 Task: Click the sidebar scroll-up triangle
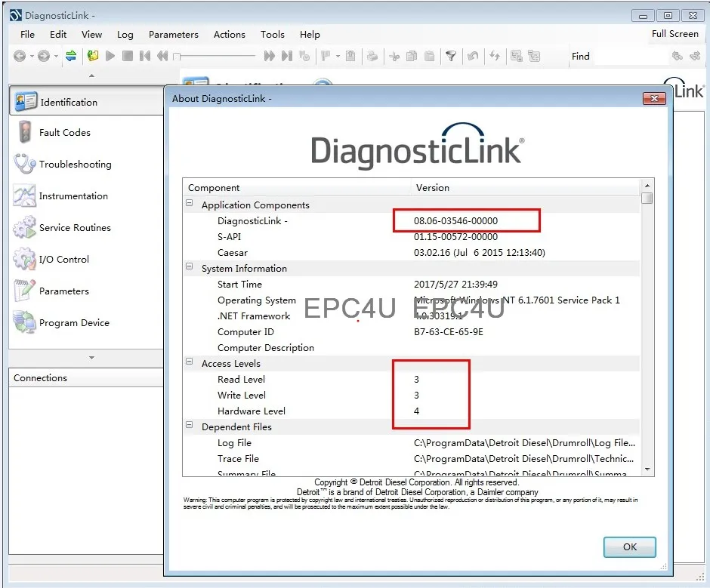(91, 75)
